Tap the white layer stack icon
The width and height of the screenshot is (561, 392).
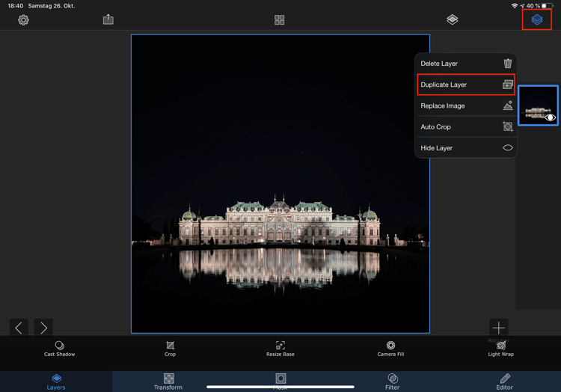453,19
